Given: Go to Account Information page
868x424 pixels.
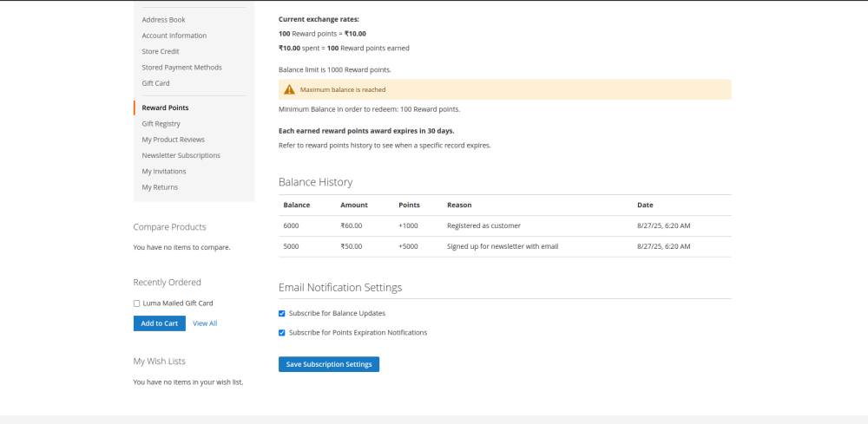Looking at the screenshot, I should (174, 36).
